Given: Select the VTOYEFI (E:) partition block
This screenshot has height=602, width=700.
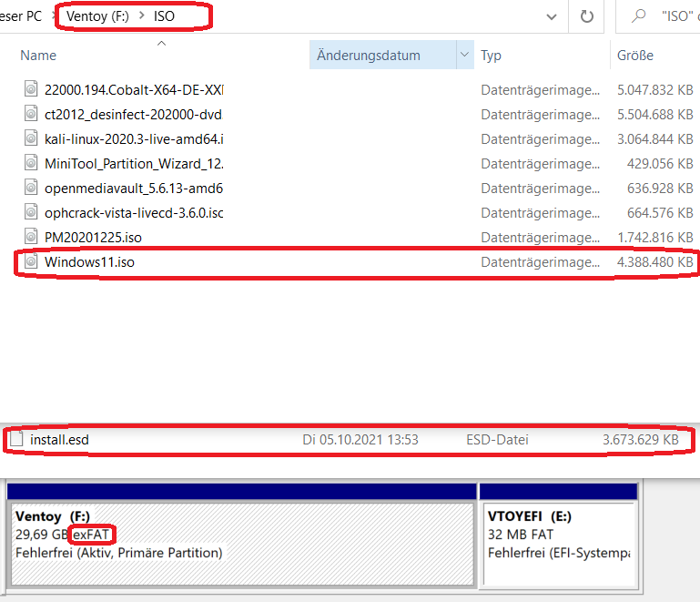Looking at the screenshot, I should (559, 544).
